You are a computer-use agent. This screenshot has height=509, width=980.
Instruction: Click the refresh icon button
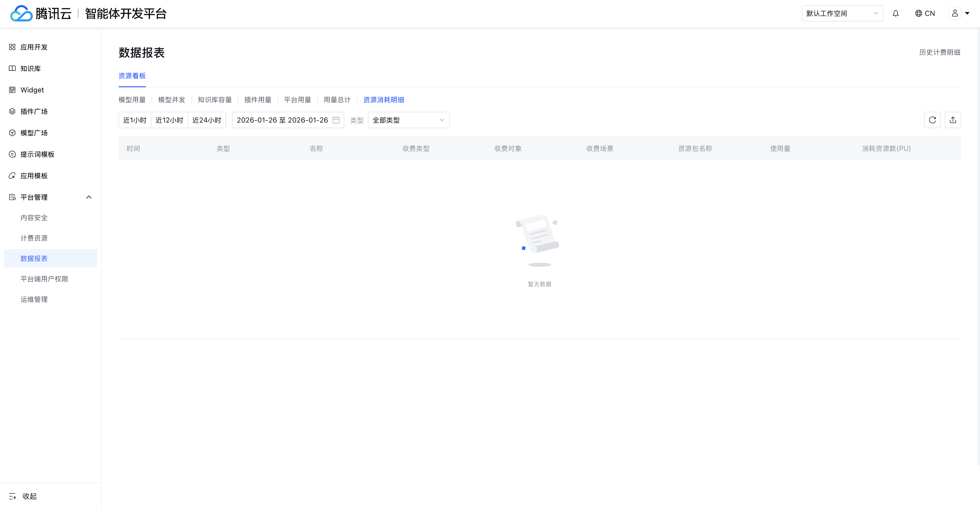tap(932, 120)
